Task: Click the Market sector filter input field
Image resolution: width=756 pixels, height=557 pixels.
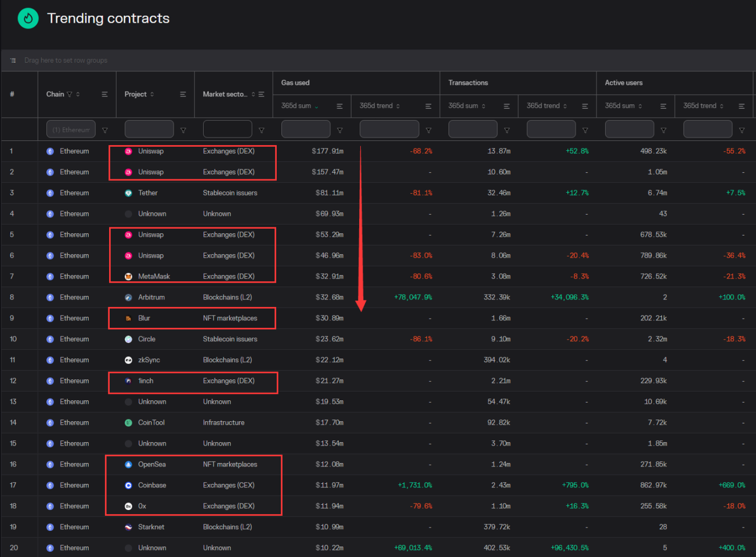Action: click(227, 129)
